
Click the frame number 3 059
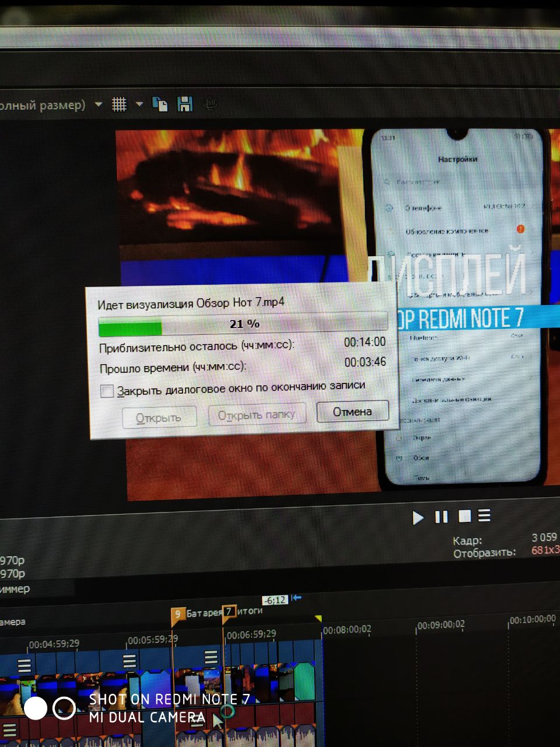point(544,537)
